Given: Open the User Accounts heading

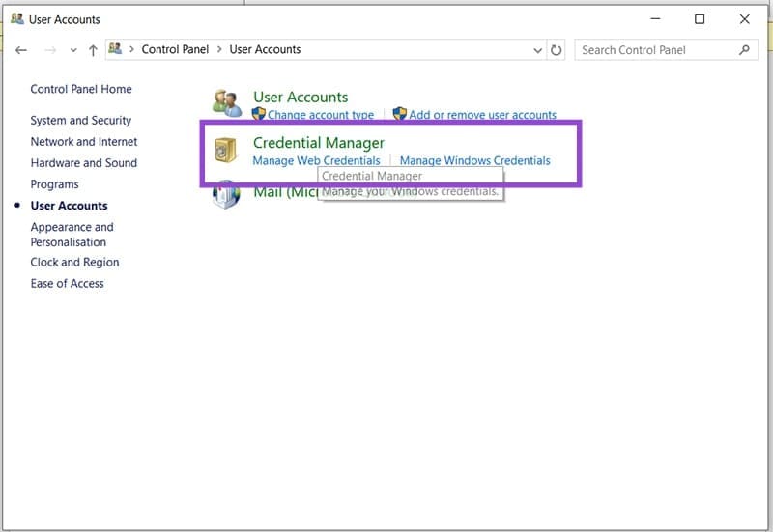Looking at the screenshot, I should click(301, 98).
